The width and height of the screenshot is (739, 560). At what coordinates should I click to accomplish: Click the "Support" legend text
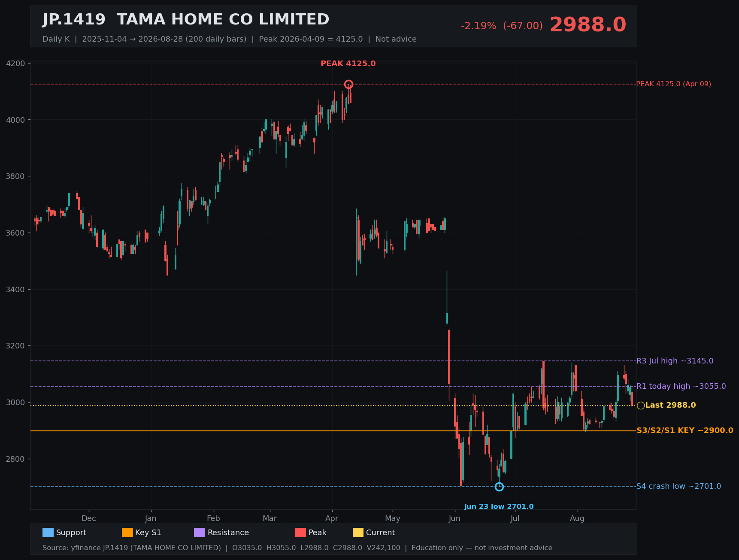pyautogui.click(x=71, y=533)
